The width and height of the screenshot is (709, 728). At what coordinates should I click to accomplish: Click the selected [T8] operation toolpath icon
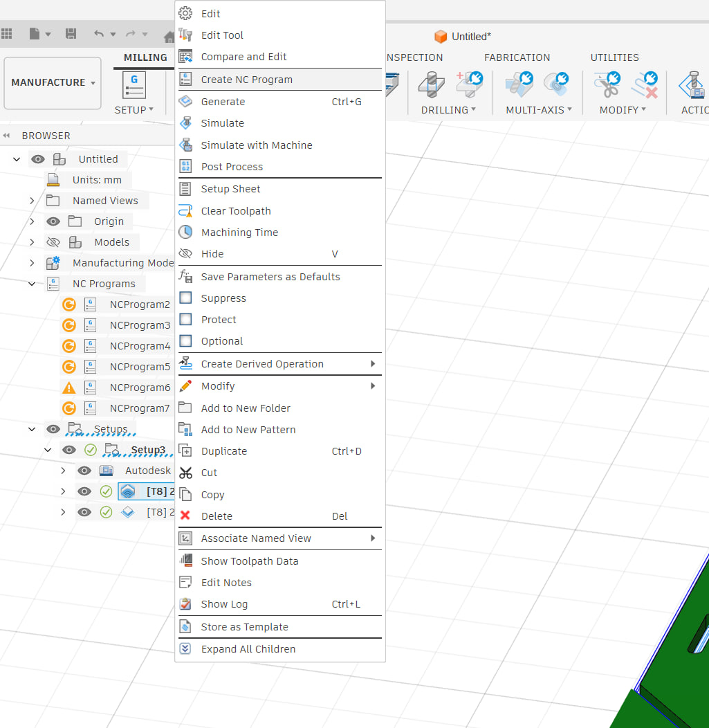coord(127,491)
